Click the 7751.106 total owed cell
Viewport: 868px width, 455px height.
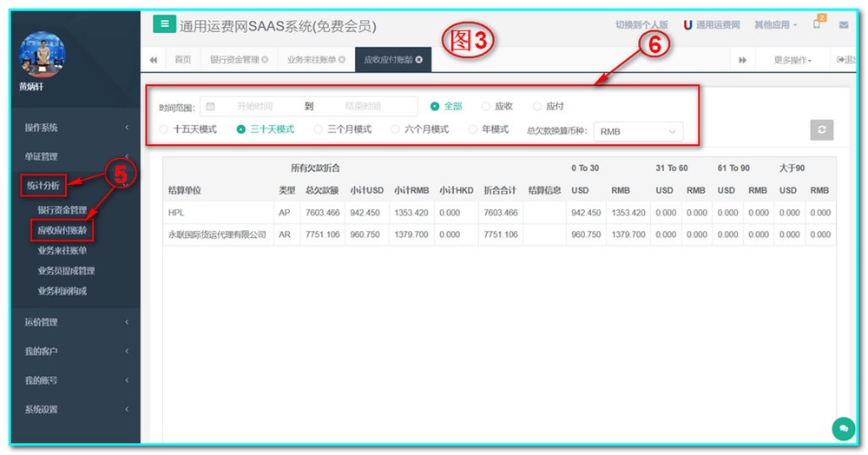pyautogui.click(x=322, y=234)
